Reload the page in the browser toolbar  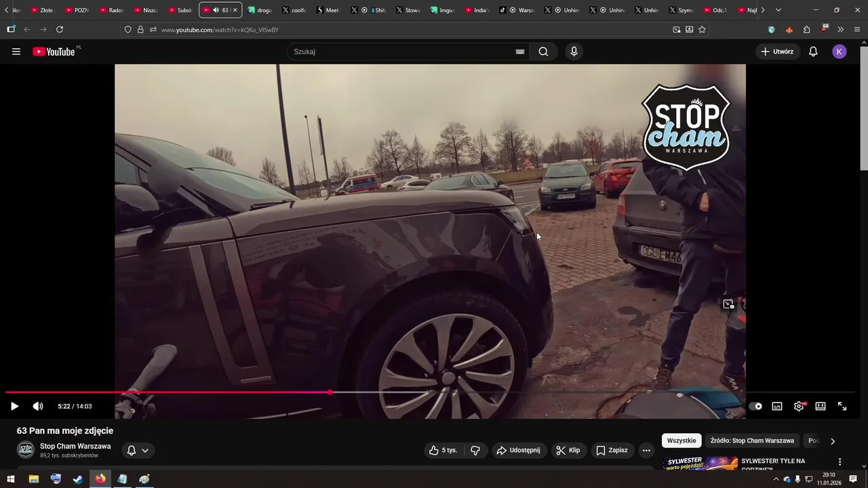(x=60, y=29)
